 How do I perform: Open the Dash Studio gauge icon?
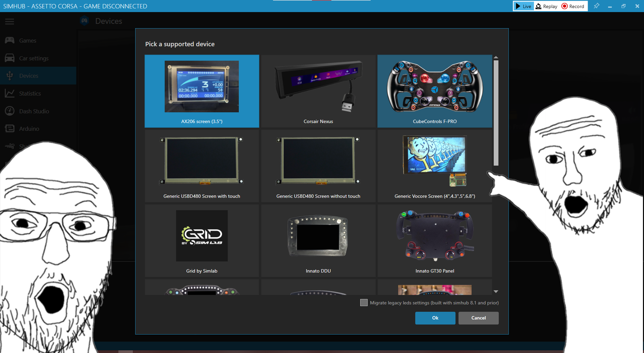click(10, 111)
